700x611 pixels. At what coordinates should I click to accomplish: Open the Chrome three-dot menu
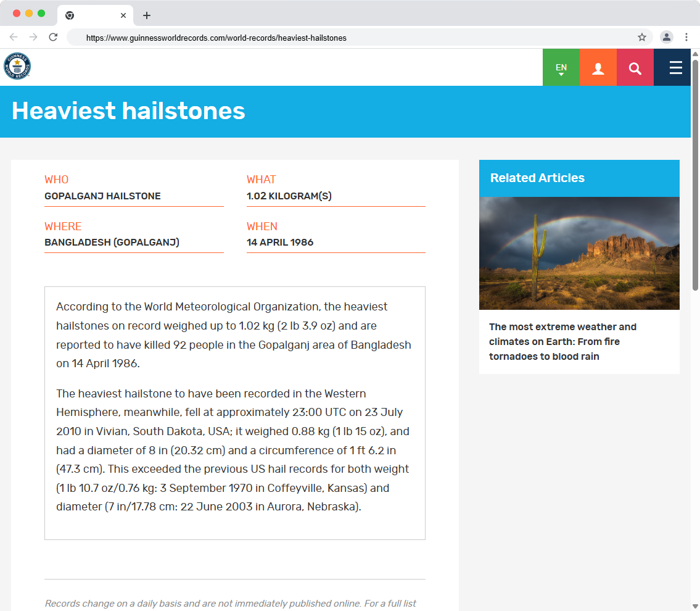pyautogui.click(x=686, y=37)
